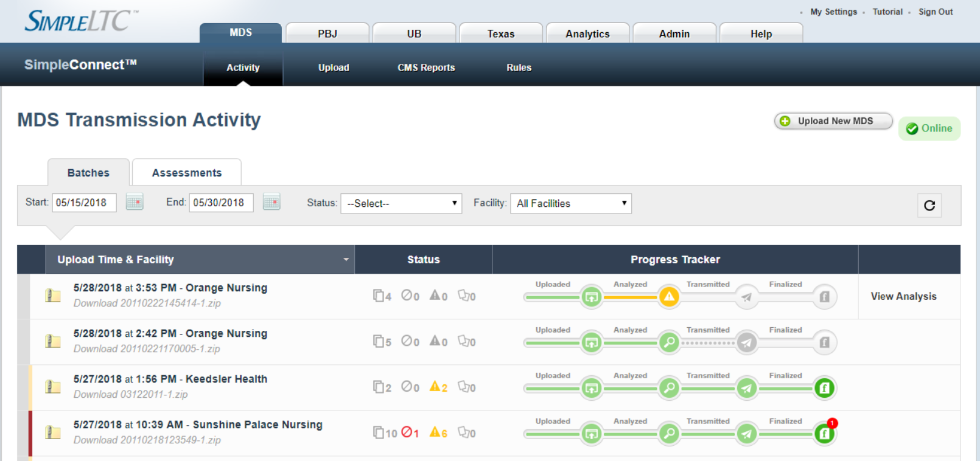Click the Analyzed icon in Keedsler Health row

pos(669,388)
